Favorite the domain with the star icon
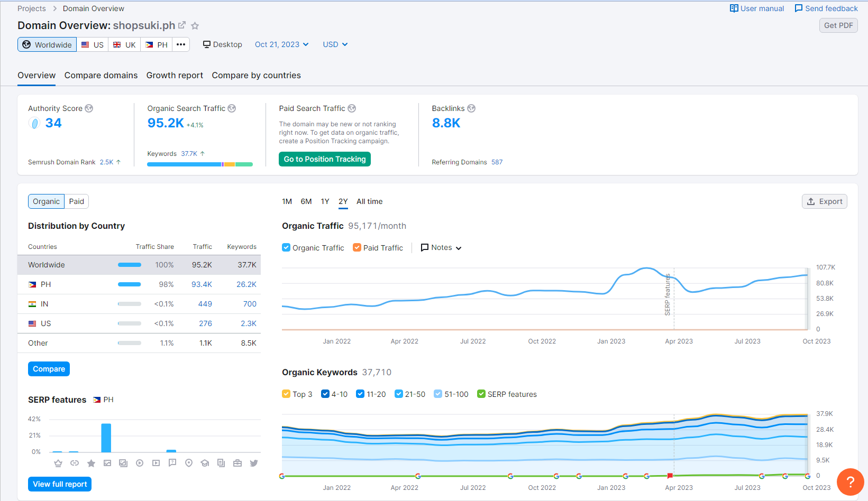The width and height of the screenshot is (868, 501). (x=195, y=25)
